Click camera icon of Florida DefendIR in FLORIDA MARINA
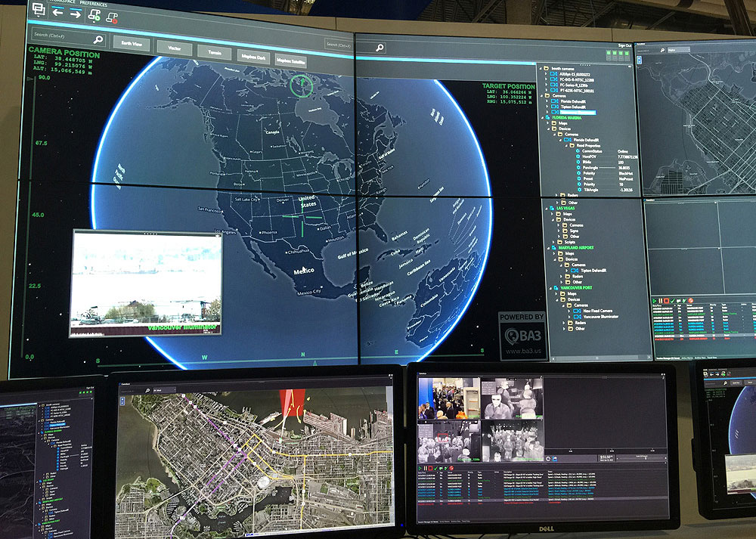The image size is (756, 539). pyautogui.click(x=568, y=140)
